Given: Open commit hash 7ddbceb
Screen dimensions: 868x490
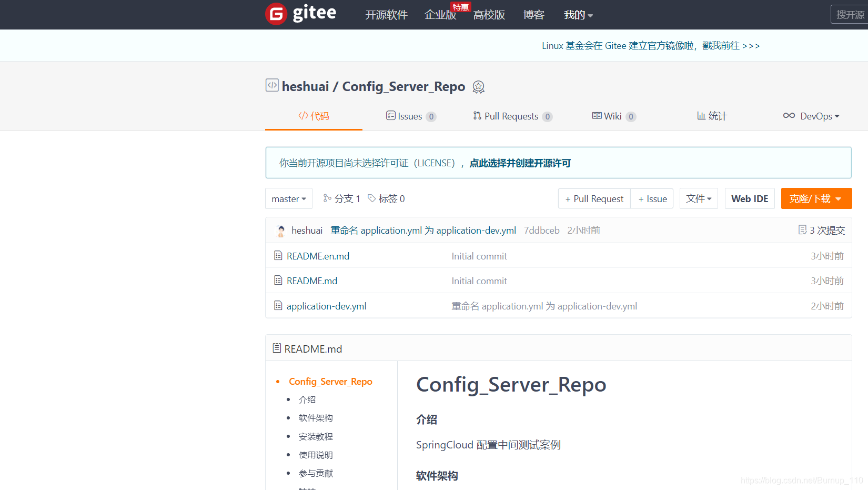Looking at the screenshot, I should 542,231.
